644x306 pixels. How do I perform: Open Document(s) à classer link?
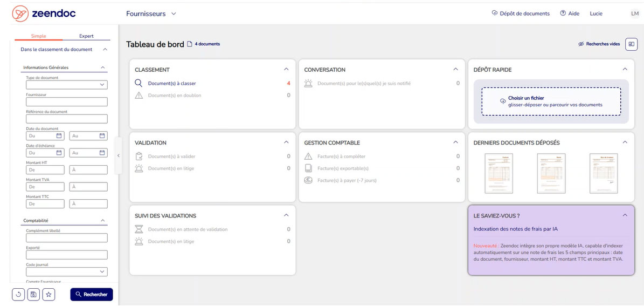[x=172, y=84]
